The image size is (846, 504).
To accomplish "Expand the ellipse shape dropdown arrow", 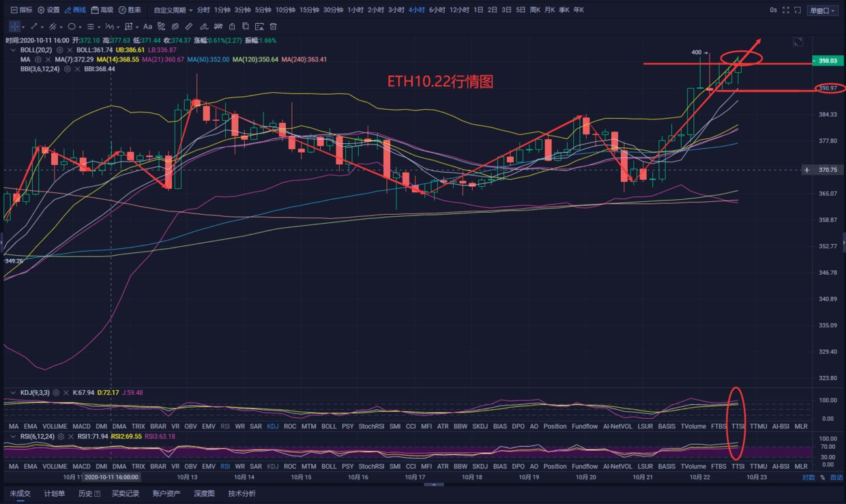I will 80,27.
